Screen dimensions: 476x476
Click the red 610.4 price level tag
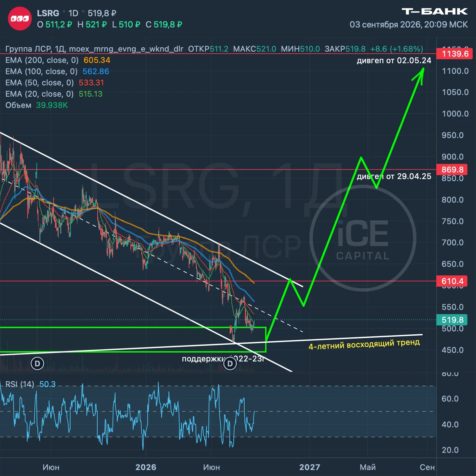coord(452,281)
